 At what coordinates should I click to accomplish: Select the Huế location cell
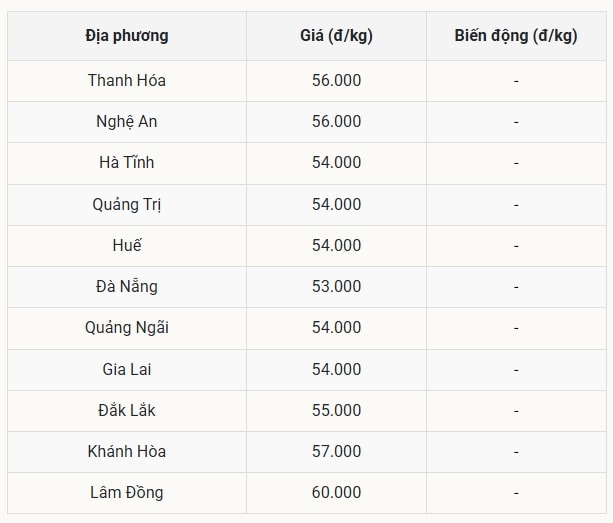tap(127, 245)
